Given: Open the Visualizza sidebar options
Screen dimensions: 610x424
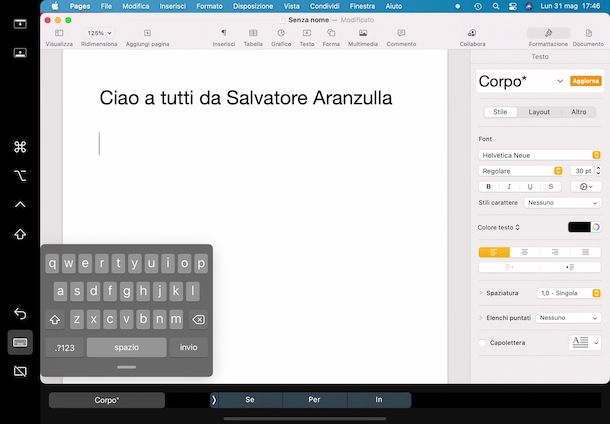Looking at the screenshot, I should [x=59, y=33].
